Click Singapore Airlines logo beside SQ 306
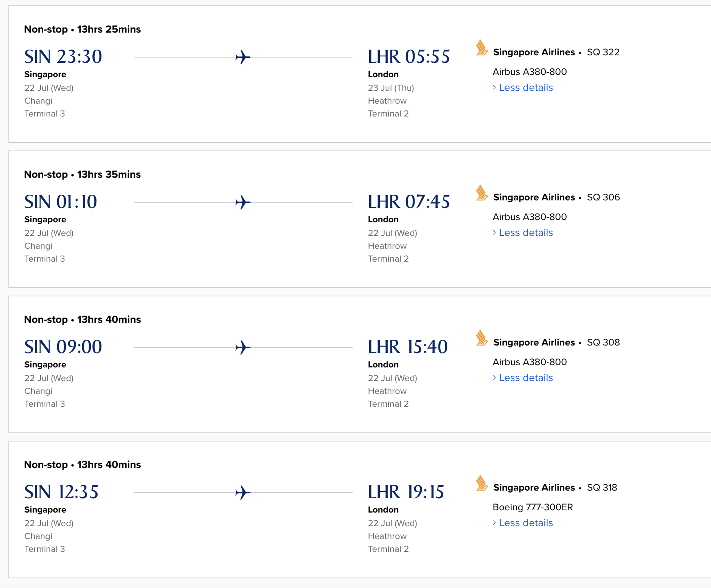The width and height of the screenshot is (711, 588). [x=481, y=193]
